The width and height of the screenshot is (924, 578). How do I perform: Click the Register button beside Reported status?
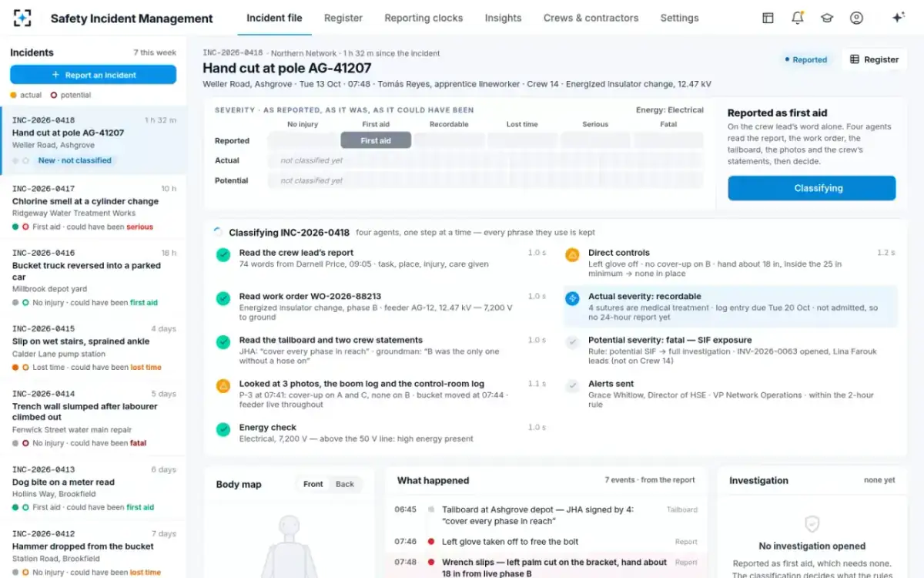(874, 59)
